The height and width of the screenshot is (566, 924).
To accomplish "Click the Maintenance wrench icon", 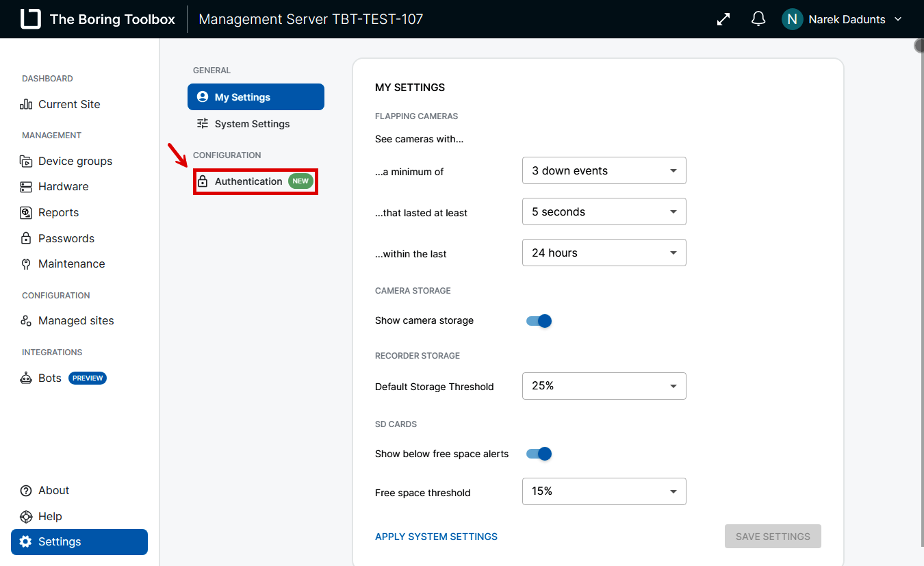I will (26, 264).
